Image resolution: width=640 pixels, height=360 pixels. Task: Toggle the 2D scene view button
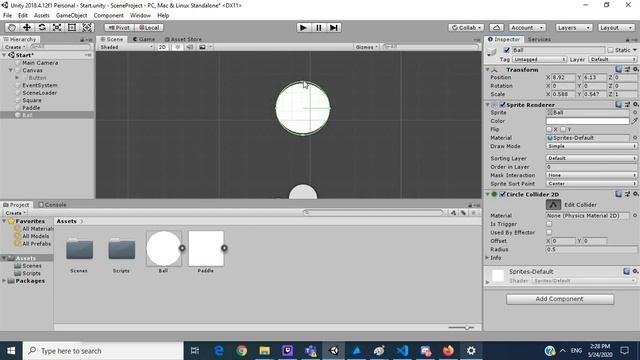pos(162,47)
